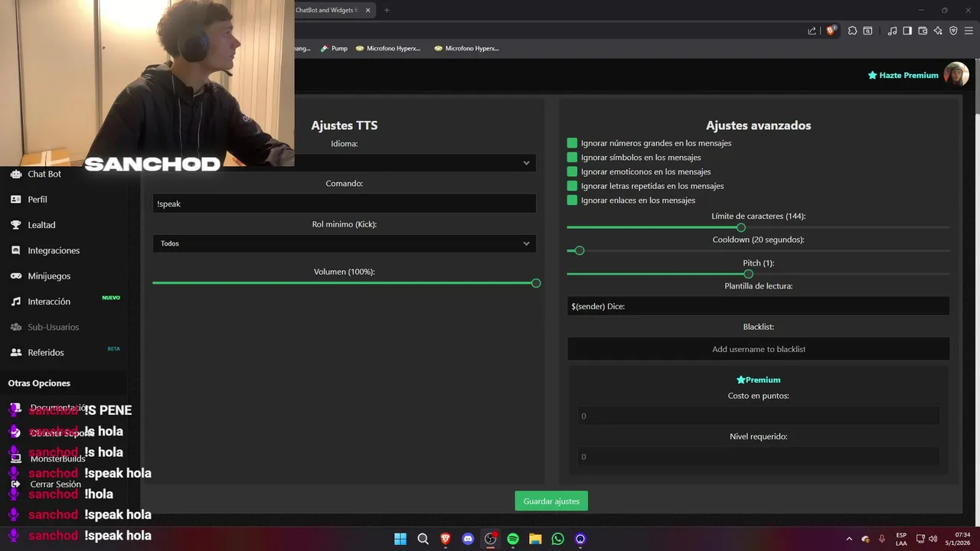This screenshot has width=980, height=551.
Task: Toggle ignore symbols in messages checkbox
Action: (x=572, y=157)
